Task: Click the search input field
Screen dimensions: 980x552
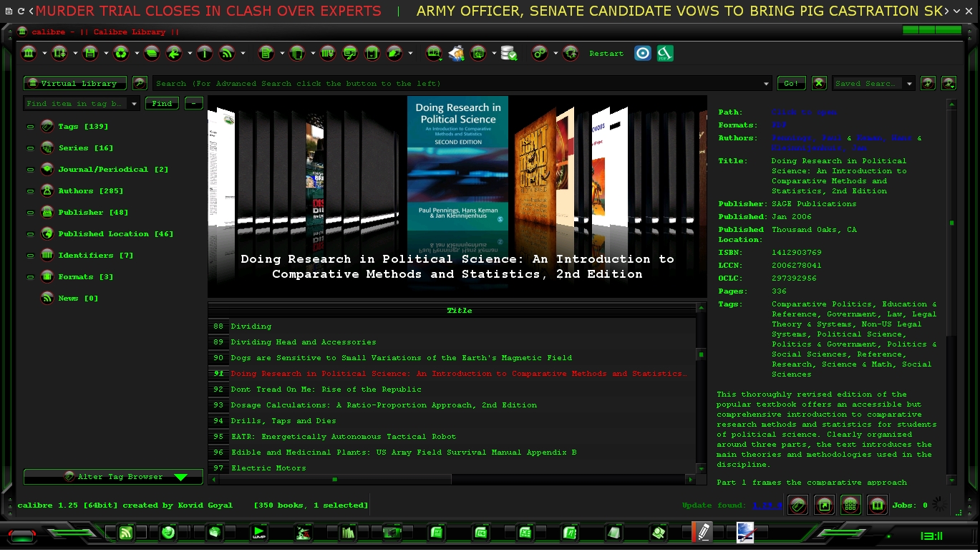Action: point(457,84)
